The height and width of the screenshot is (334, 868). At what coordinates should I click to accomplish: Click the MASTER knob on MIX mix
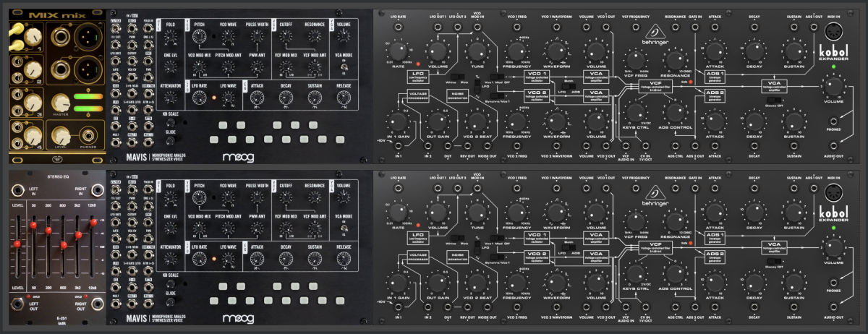(59, 103)
